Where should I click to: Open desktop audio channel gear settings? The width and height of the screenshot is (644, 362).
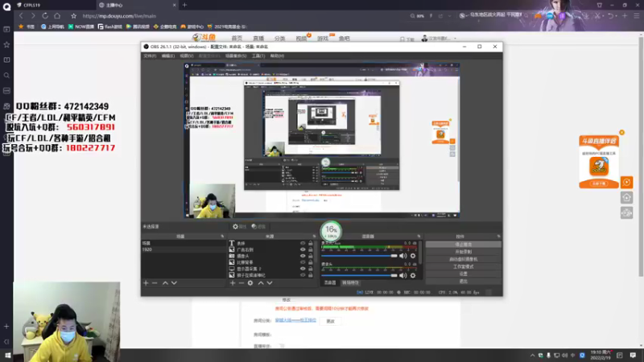click(x=413, y=256)
